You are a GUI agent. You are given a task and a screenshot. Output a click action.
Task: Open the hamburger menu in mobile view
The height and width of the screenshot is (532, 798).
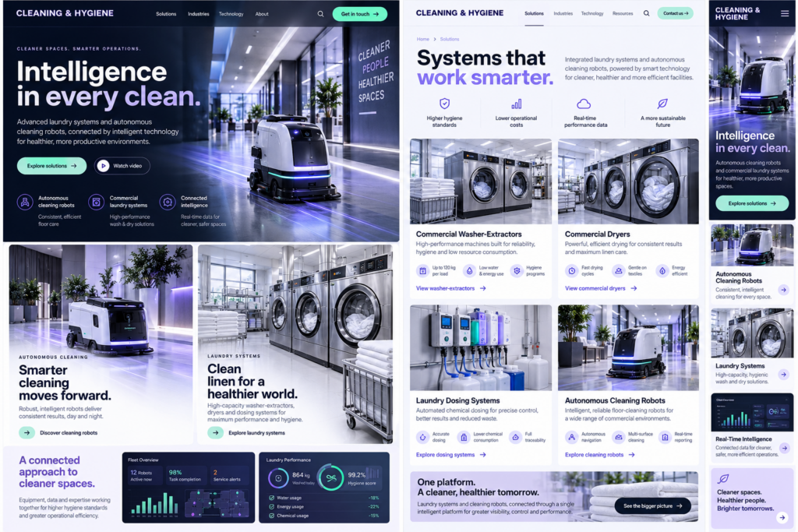[784, 14]
